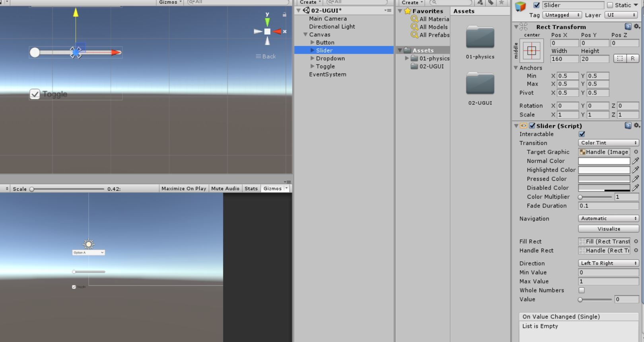Expand the Dropdown node in Hierarchy
Screen dimensions: 644x342
pos(312,59)
